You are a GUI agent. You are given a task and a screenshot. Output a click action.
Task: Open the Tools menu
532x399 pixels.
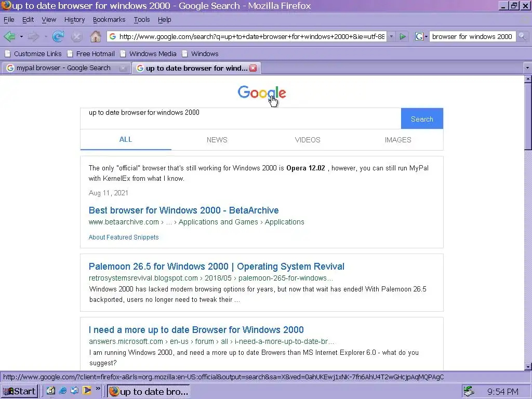click(x=141, y=20)
